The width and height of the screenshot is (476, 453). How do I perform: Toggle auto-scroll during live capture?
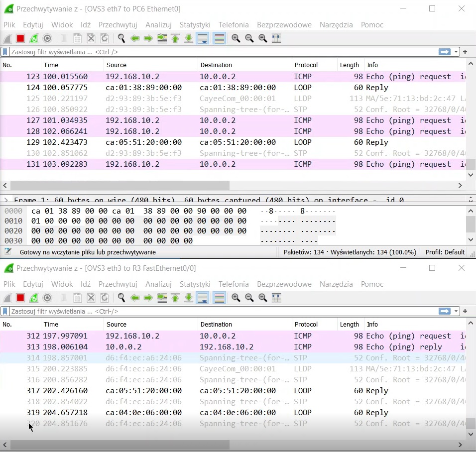tap(203, 38)
